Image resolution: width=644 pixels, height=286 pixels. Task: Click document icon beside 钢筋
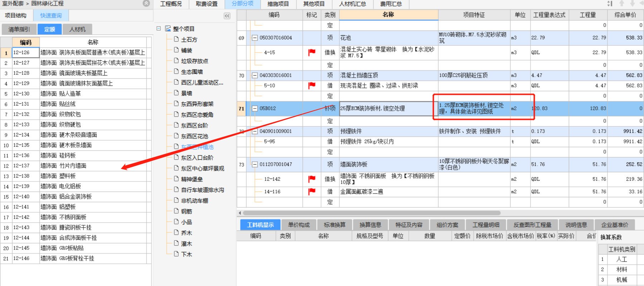tap(176, 211)
